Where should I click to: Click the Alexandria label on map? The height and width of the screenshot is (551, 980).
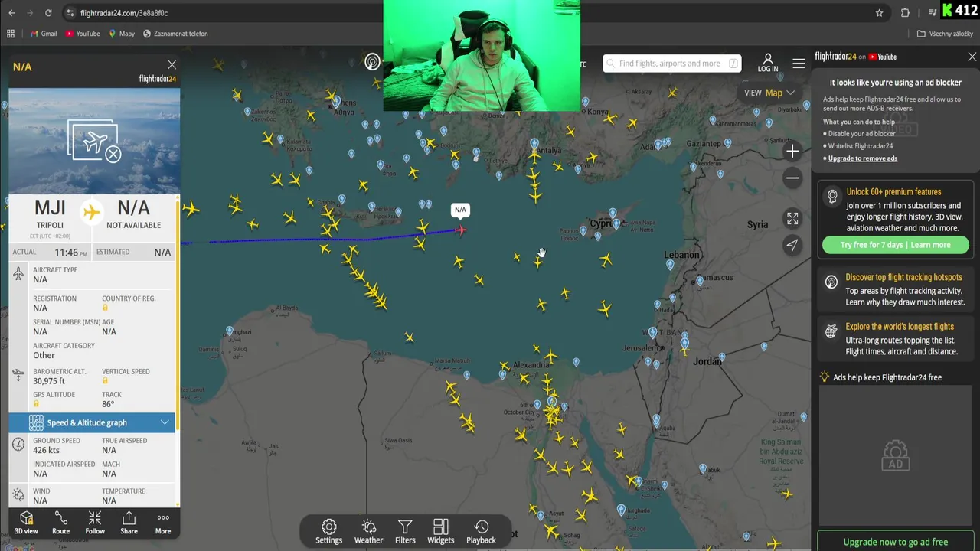coord(531,365)
